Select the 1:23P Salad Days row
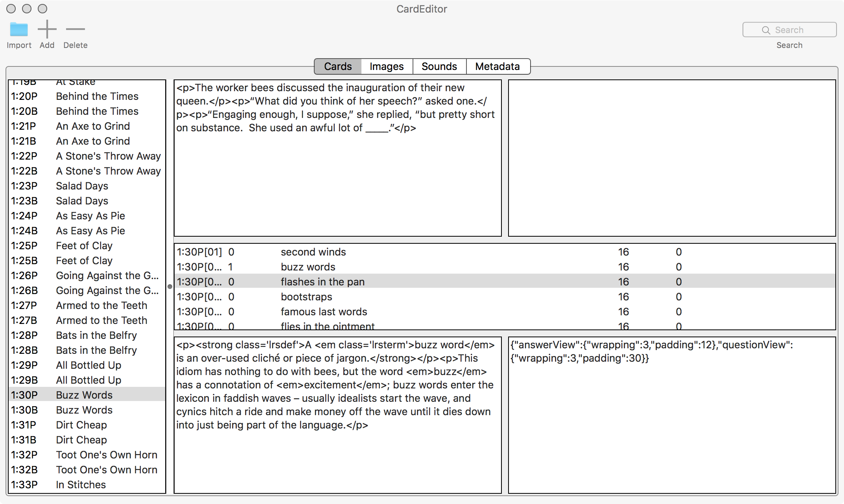844x504 pixels. (x=87, y=186)
